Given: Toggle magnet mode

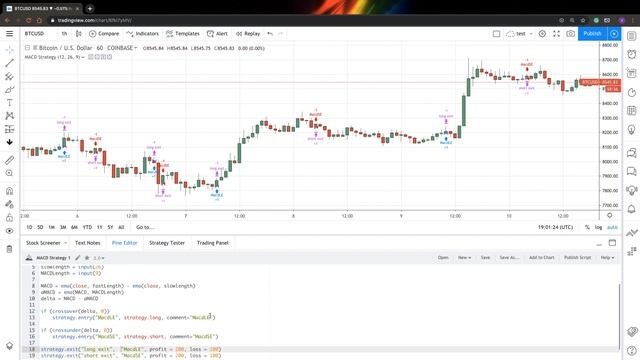Looking at the screenshot, I should tap(9, 191).
